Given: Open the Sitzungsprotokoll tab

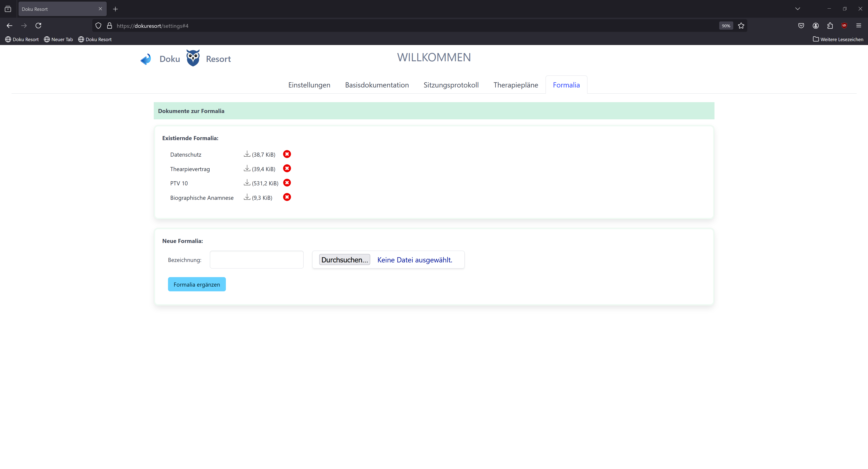Looking at the screenshot, I should click(451, 85).
